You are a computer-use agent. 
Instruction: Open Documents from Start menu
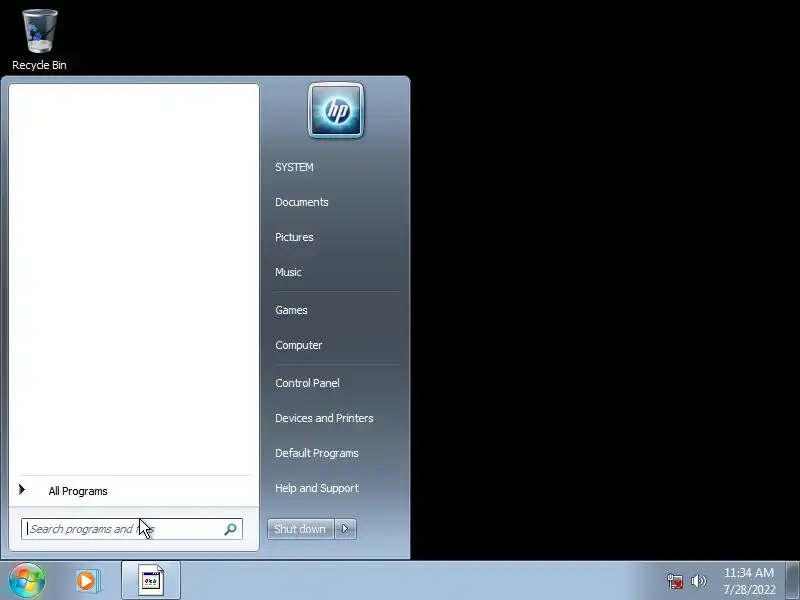[302, 202]
